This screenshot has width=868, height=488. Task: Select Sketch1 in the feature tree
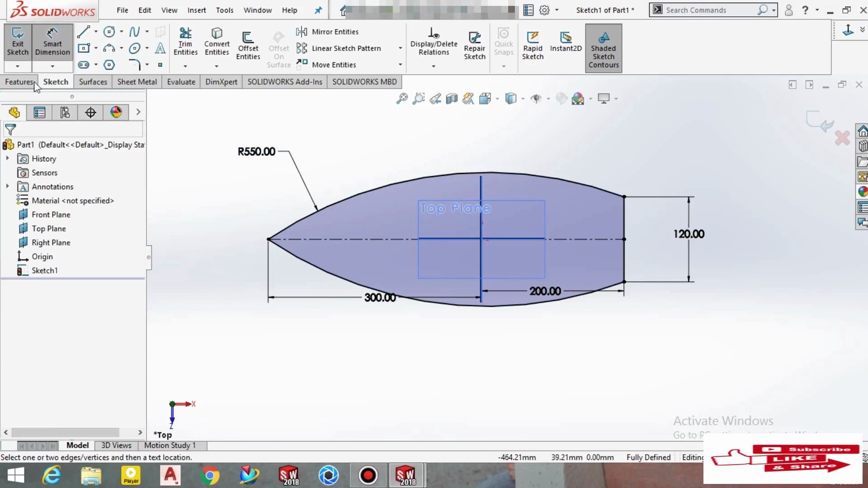tap(45, 270)
